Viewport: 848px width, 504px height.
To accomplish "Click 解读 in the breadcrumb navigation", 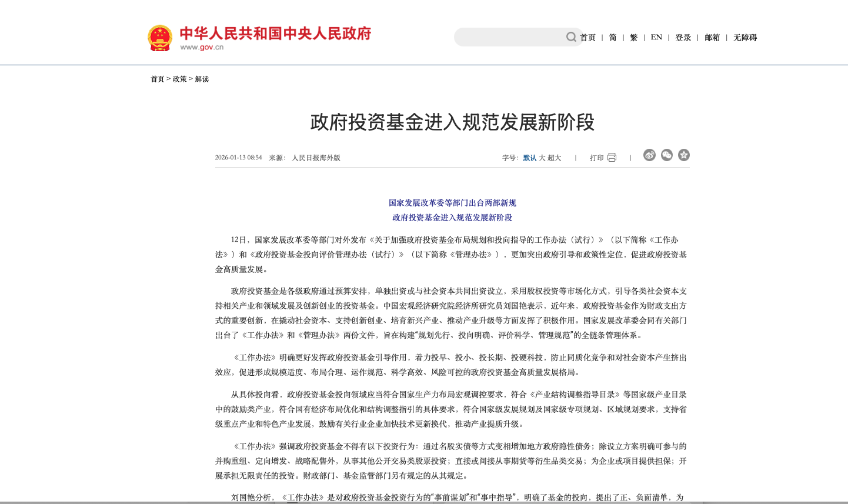I will (202, 79).
